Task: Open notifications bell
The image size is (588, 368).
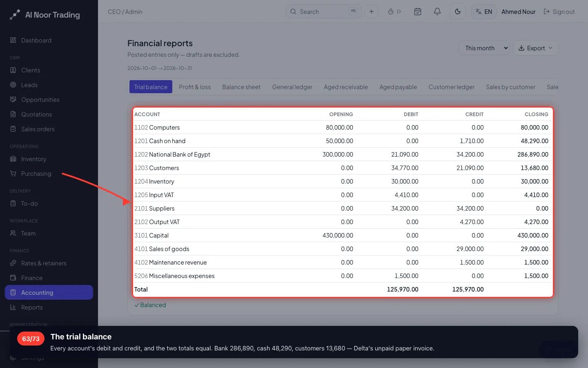Action: click(x=437, y=11)
